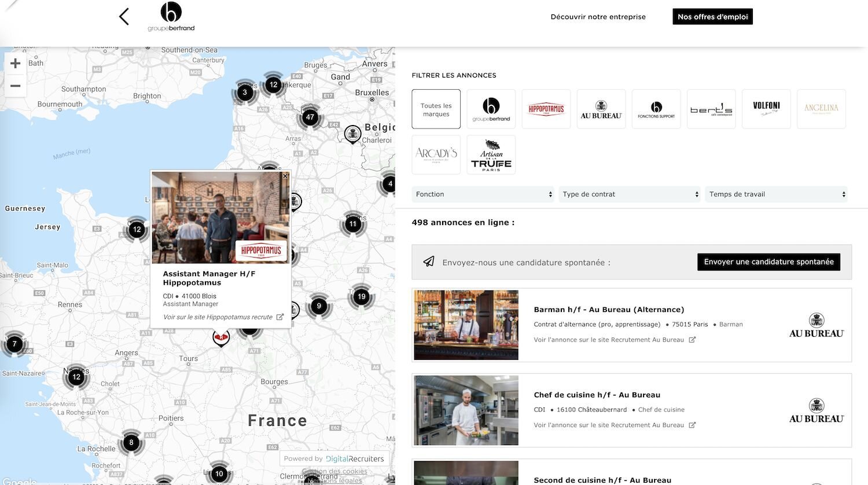
Task: Filter by Arcady's brand logo
Action: [x=436, y=155]
